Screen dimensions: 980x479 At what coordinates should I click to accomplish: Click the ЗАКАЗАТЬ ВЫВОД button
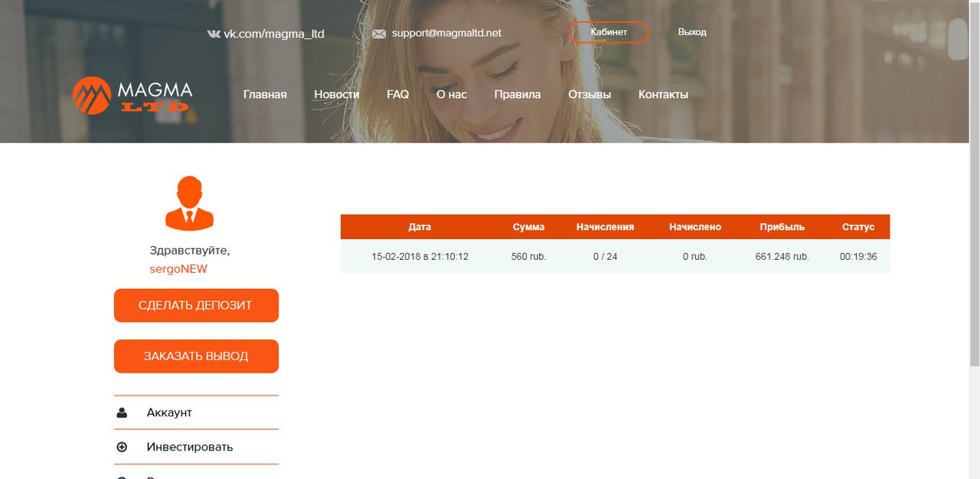pyautogui.click(x=196, y=356)
